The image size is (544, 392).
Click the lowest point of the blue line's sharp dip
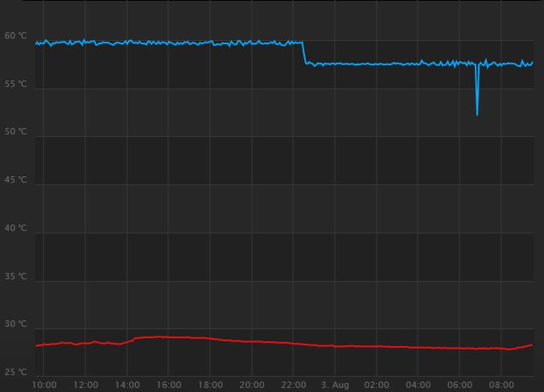point(477,114)
